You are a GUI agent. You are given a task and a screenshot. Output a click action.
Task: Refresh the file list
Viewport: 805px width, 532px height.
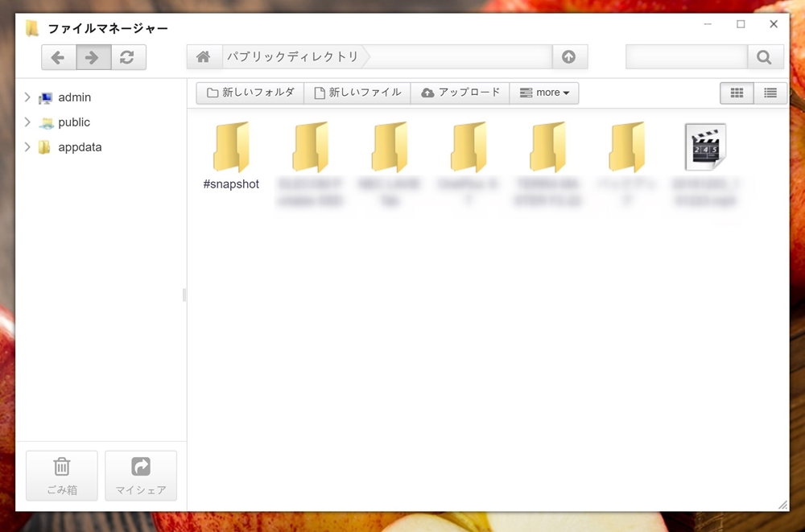[x=127, y=57]
